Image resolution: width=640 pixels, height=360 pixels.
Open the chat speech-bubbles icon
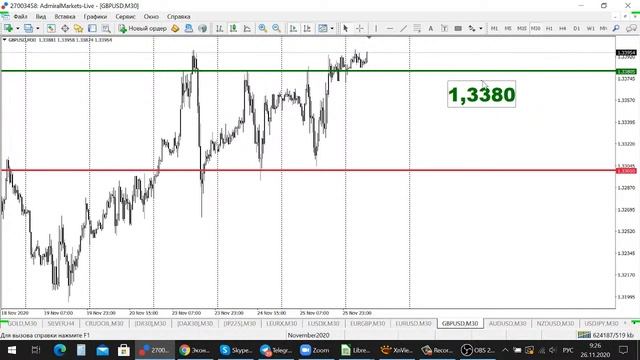[x=631, y=28]
